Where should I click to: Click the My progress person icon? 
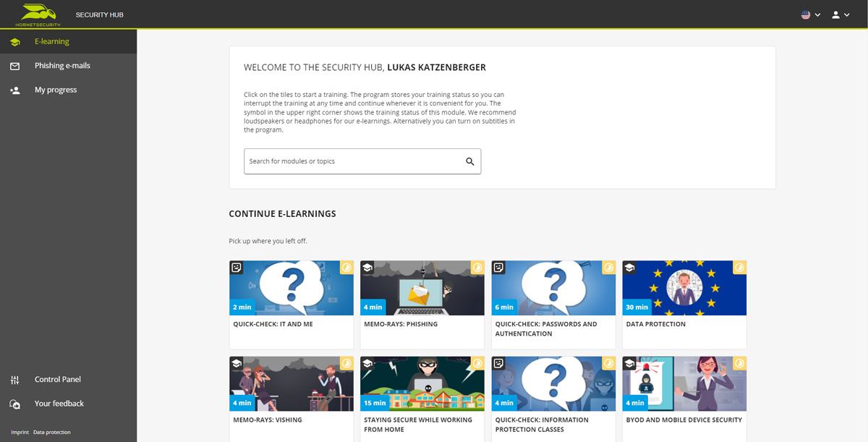(x=14, y=90)
